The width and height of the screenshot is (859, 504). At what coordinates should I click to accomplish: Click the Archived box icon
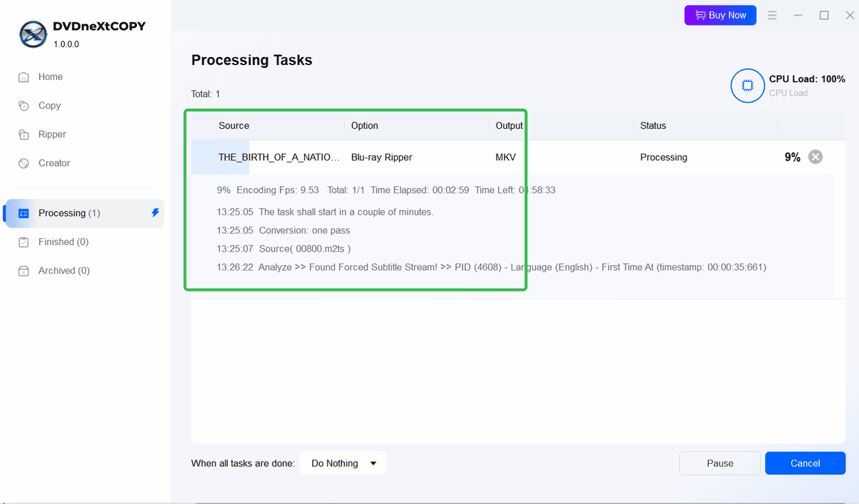23,271
